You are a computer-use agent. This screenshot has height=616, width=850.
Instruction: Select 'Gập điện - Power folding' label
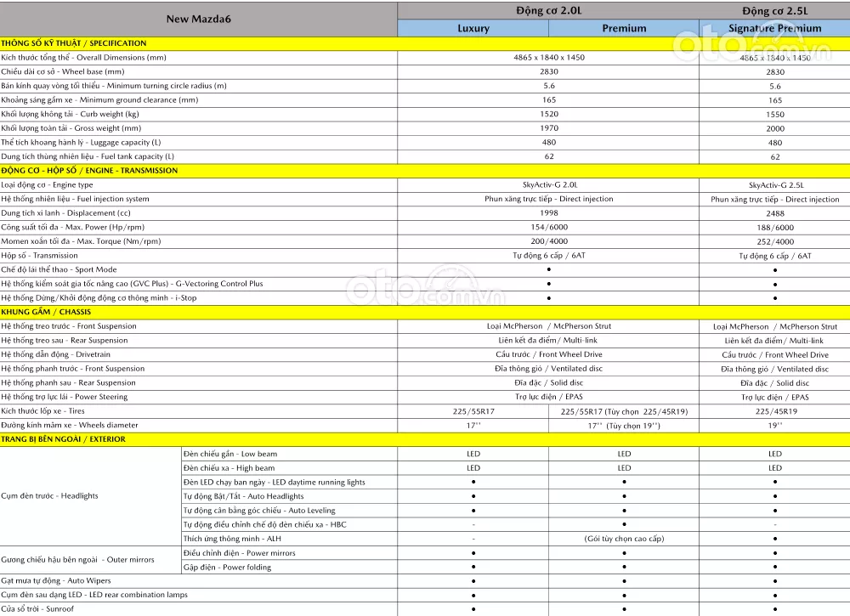click(x=227, y=568)
